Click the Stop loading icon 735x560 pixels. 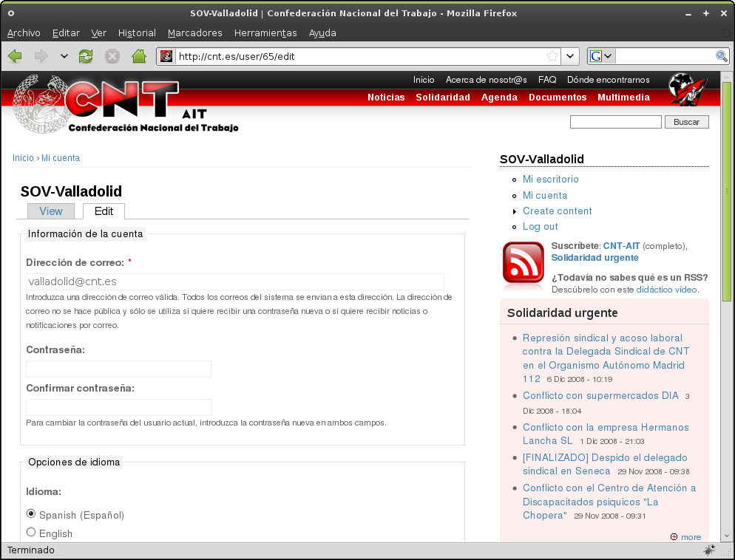point(112,56)
